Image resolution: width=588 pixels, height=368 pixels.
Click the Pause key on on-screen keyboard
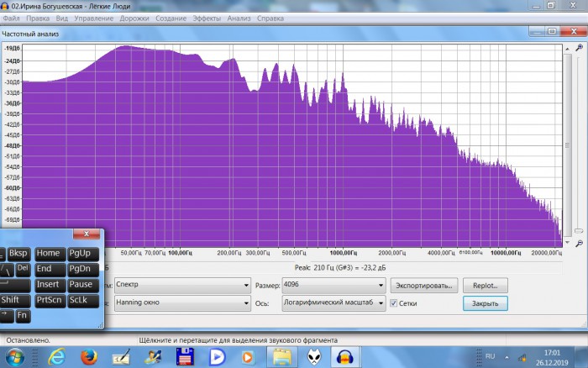pos(83,285)
